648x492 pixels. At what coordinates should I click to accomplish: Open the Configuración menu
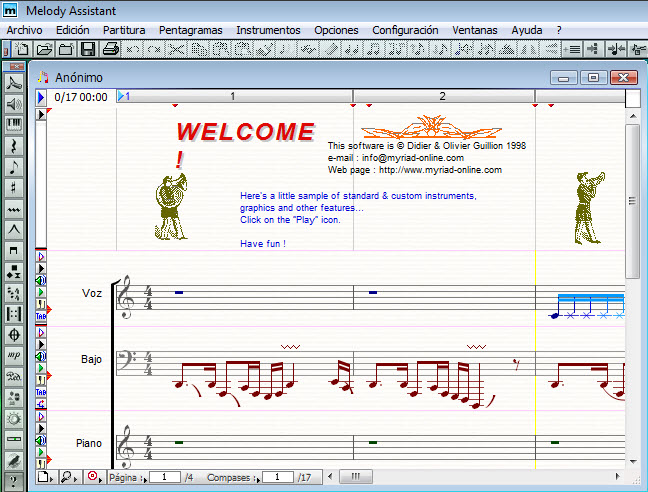(405, 30)
